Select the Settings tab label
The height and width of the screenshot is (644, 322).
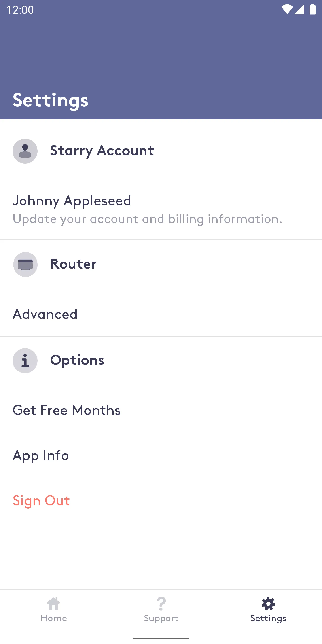click(268, 619)
